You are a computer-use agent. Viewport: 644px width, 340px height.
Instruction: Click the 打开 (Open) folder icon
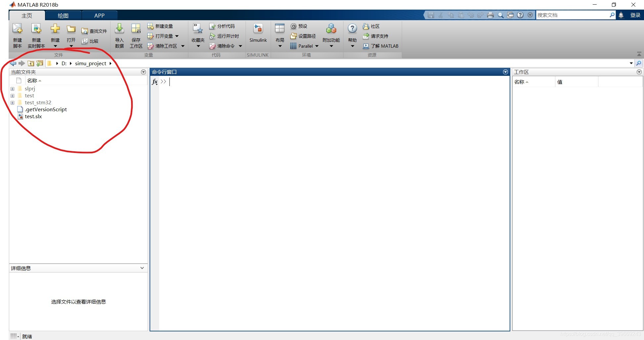pyautogui.click(x=71, y=29)
